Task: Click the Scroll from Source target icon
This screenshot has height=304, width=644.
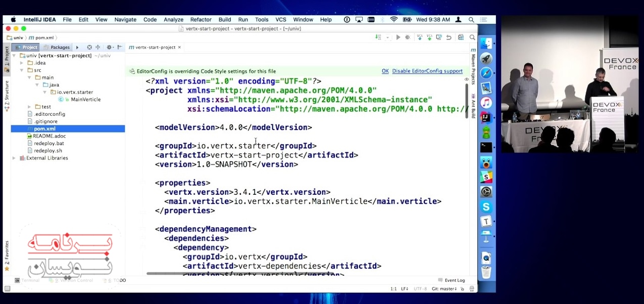Action: coord(89,47)
